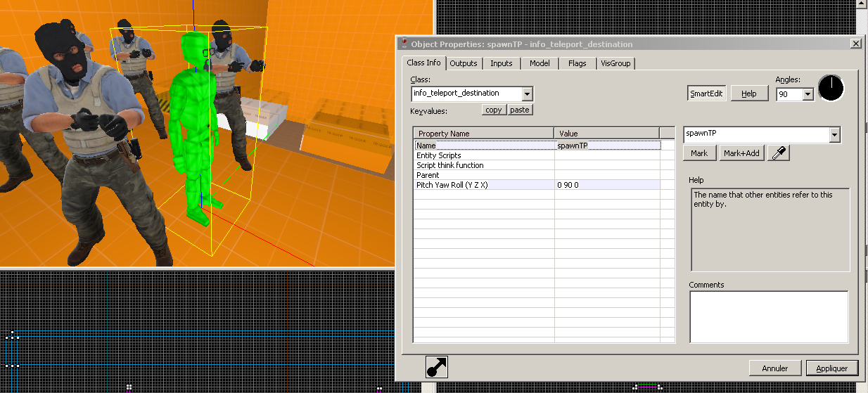Image resolution: width=868 pixels, height=393 pixels.
Task: Open the Angles dropdown arrow
Action: [808, 94]
